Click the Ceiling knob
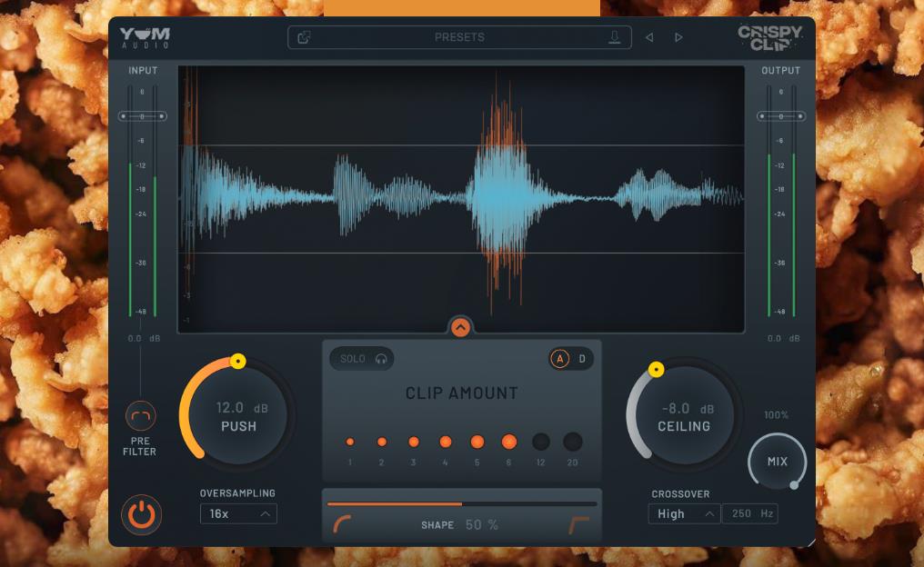 pos(684,415)
